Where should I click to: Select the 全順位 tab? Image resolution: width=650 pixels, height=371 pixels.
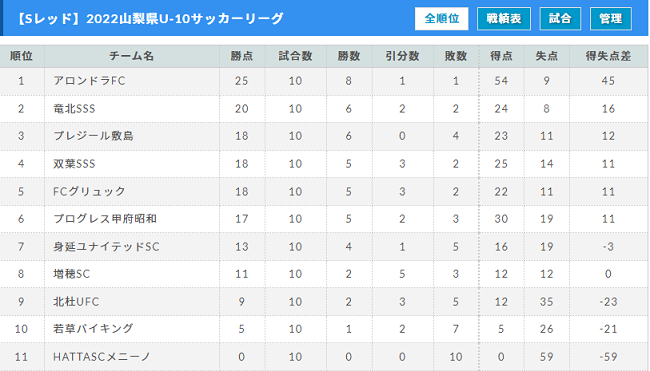click(441, 19)
